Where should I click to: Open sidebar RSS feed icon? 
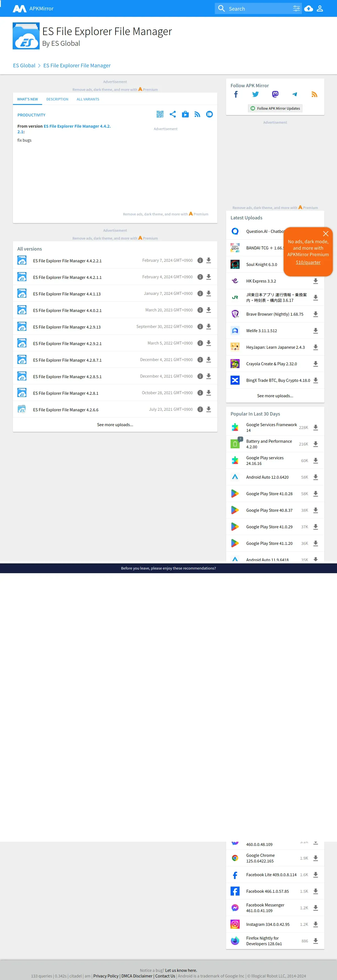(315, 94)
